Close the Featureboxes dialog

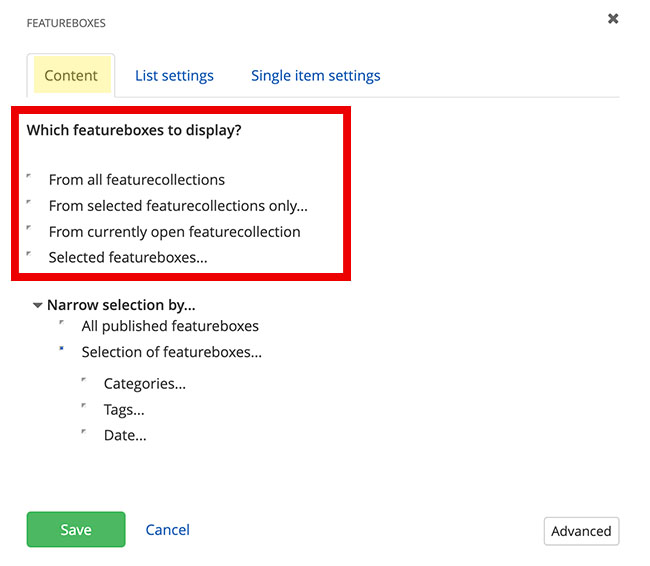pyautogui.click(x=613, y=19)
